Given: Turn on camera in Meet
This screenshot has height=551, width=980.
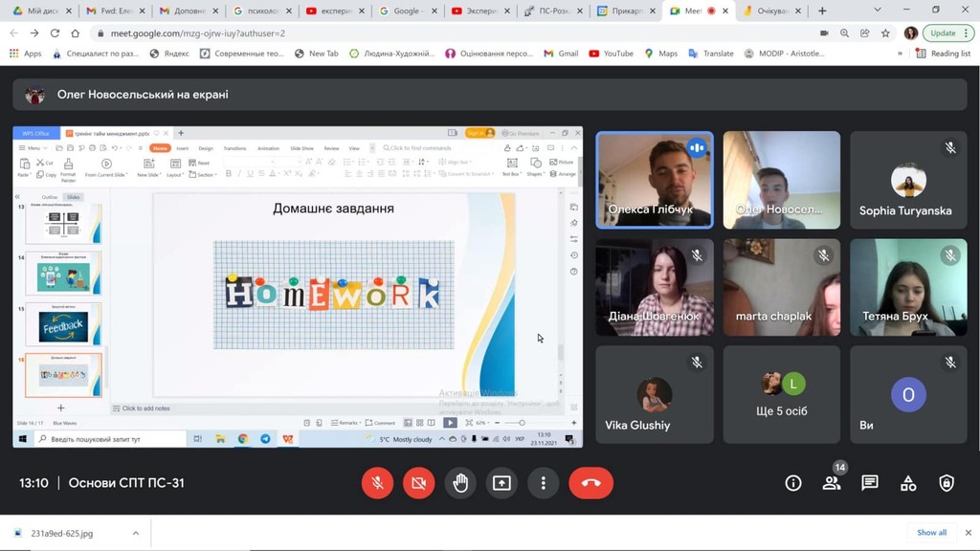Looking at the screenshot, I should [418, 483].
